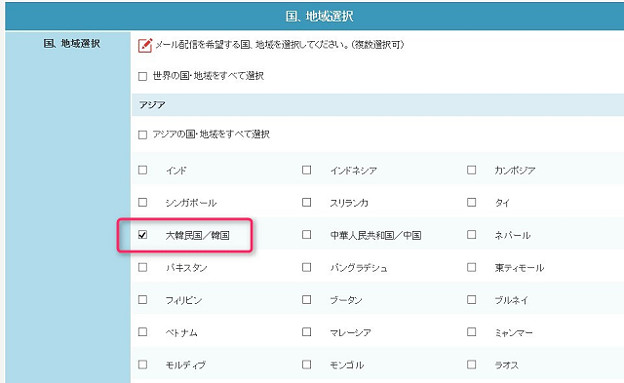Click the アジア section header
Screen dimensions: 624x383
[377, 105]
